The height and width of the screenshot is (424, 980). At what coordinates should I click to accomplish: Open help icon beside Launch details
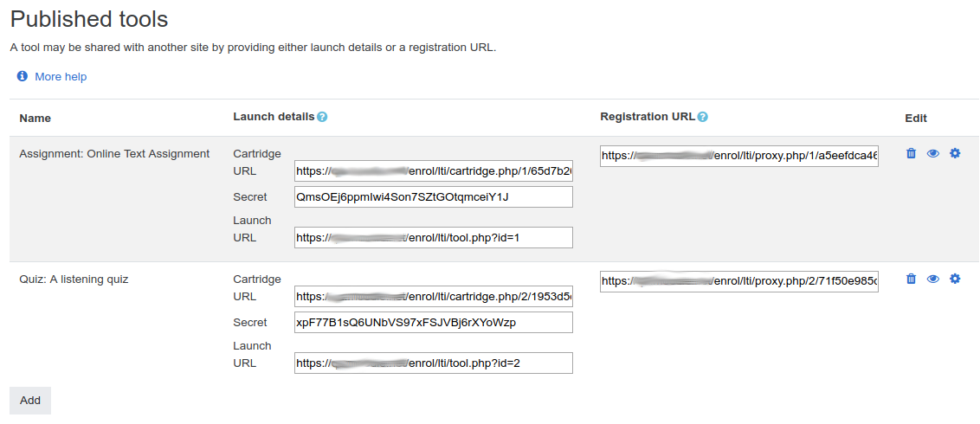[322, 117]
